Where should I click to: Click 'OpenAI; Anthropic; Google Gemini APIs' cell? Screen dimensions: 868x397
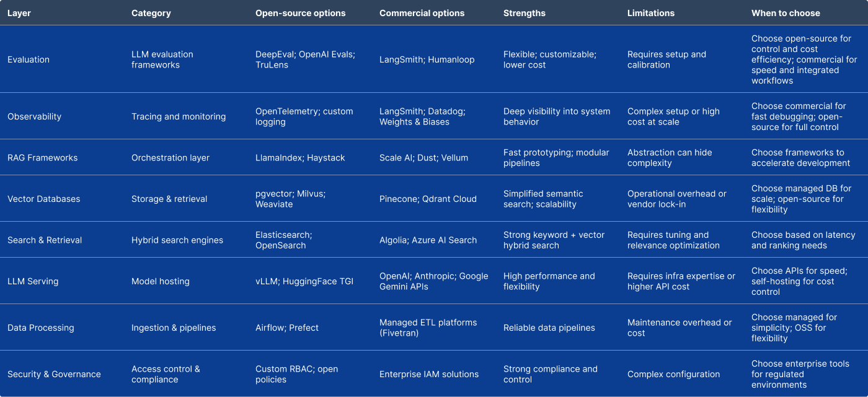tap(434, 281)
